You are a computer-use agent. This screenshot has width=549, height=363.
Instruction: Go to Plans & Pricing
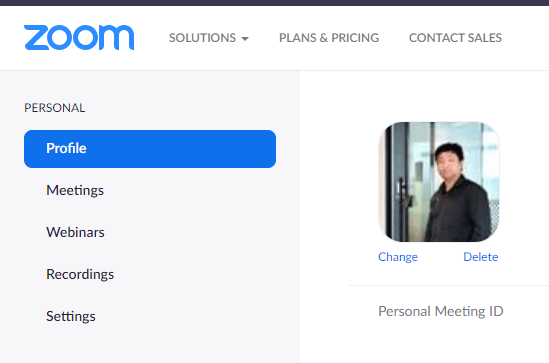tap(329, 38)
